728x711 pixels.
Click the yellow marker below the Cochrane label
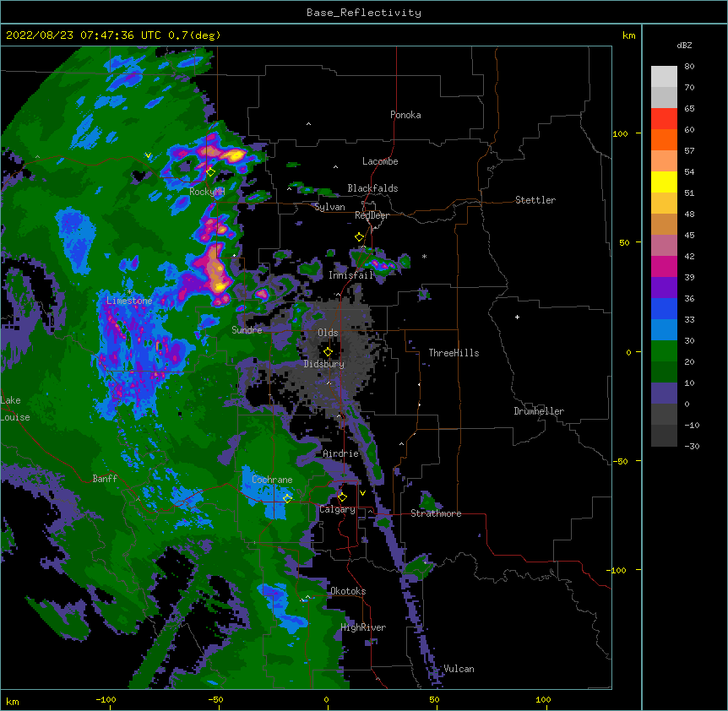click(x=287, y=499)
